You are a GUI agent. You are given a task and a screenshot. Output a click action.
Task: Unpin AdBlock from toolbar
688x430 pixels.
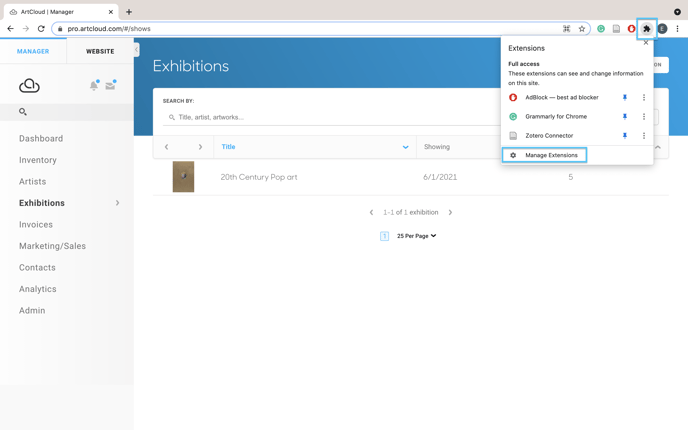625,97
